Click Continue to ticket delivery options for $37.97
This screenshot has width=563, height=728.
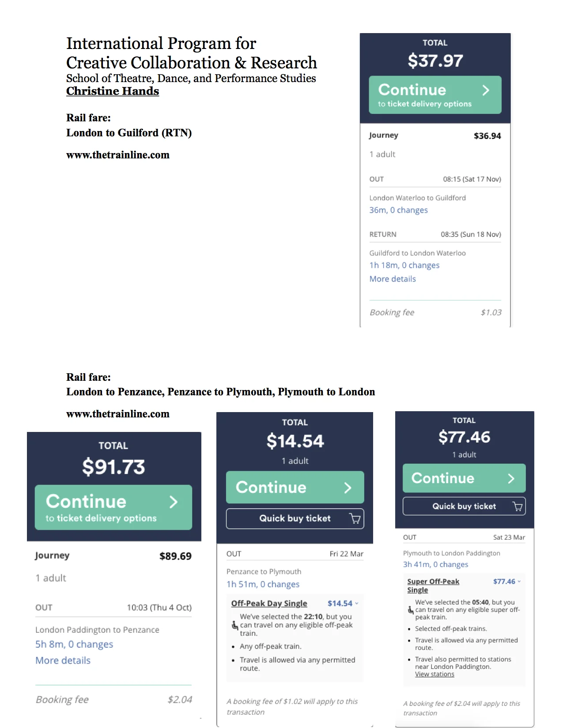tap(435, 95)
